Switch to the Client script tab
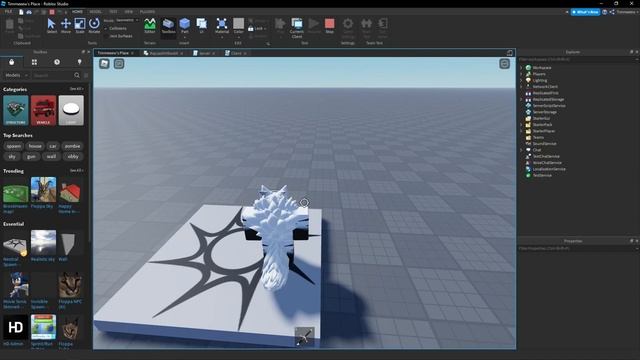Image resolution: width=640 pixels, height=360 pixels. tap(236, 53)
